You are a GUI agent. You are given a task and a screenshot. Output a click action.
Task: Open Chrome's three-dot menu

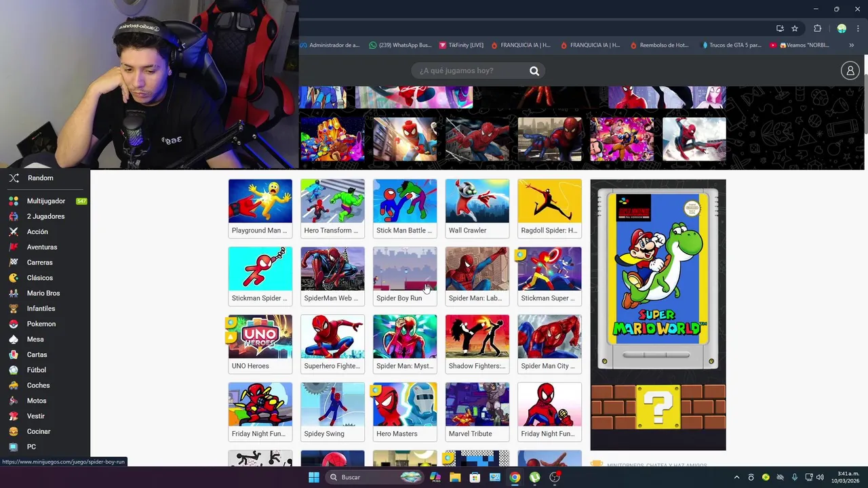[x=858, y=28]
